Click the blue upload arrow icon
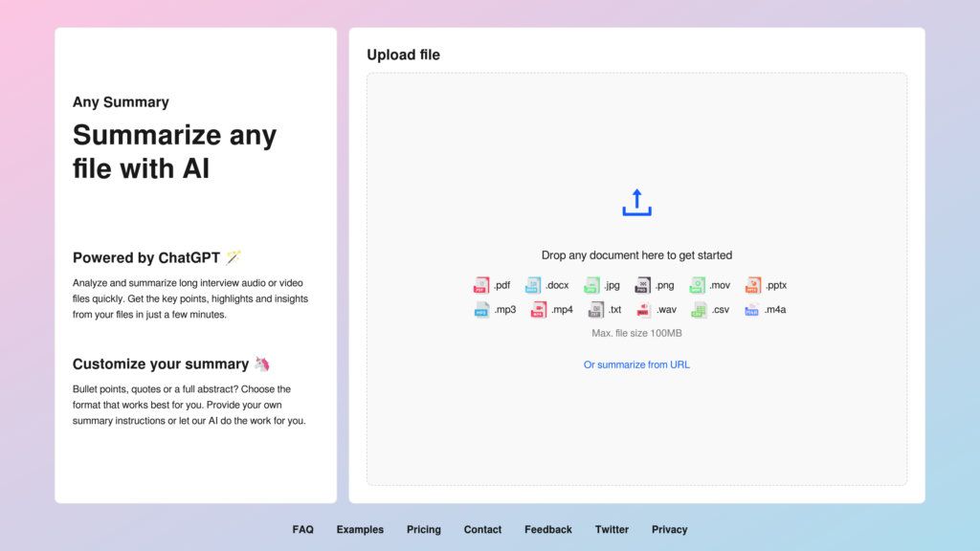Screen dimensions: 980x551 click(x=636, y=201)
